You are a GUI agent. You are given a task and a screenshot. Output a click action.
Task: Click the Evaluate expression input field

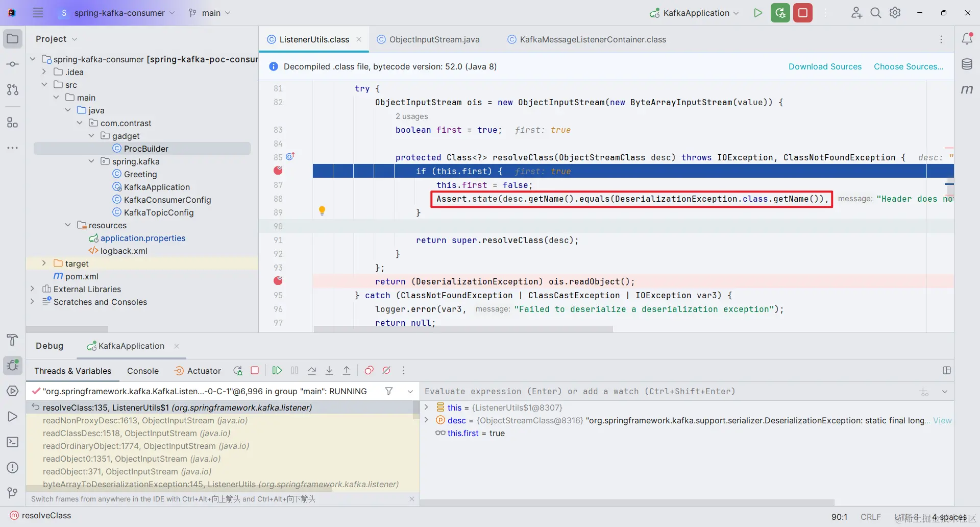pyautogui.click(x=669, y=392)
